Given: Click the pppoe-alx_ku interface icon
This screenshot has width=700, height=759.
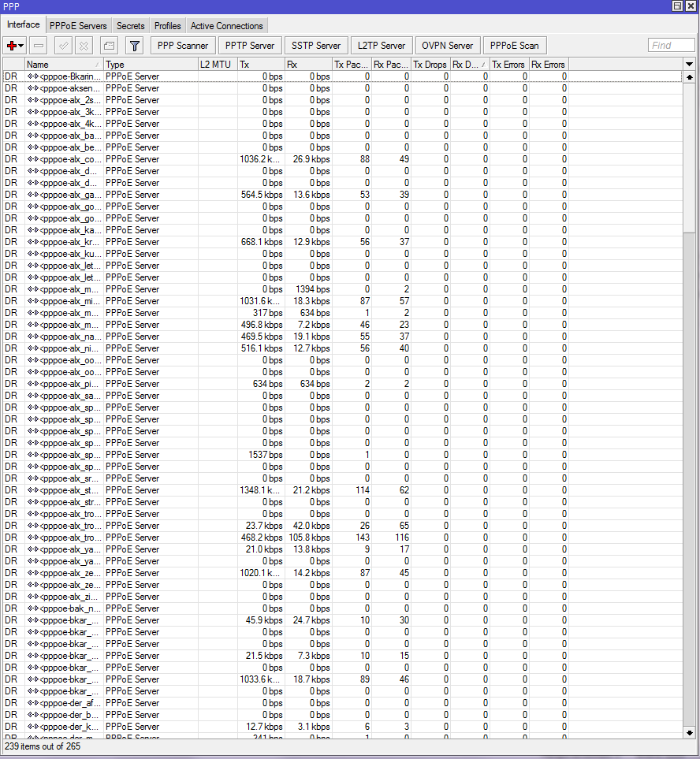Looking at the screenshot, I should click(33, 254).
